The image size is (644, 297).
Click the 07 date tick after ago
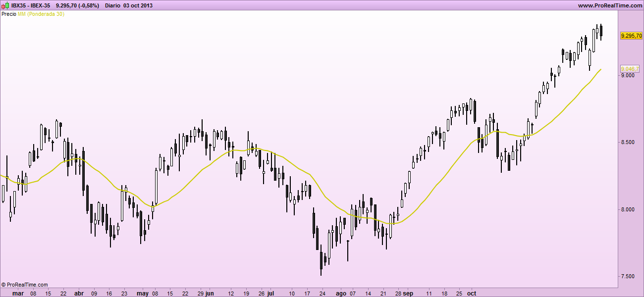coord(353,293)
